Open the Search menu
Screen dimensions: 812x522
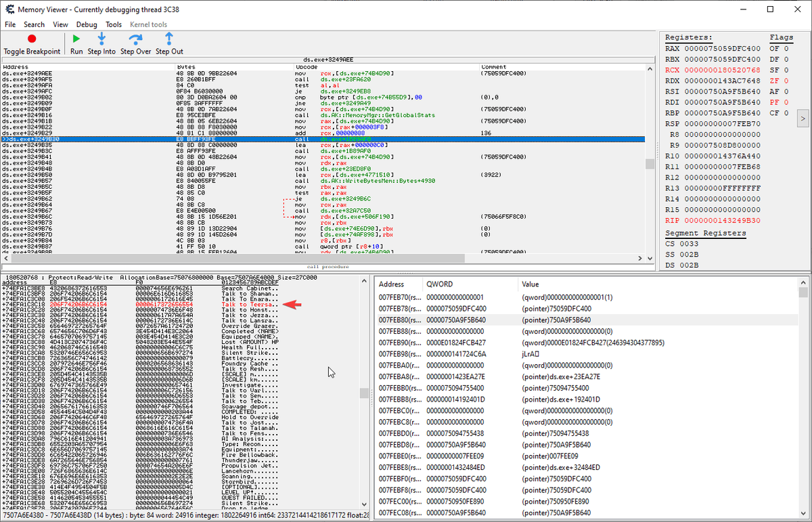tap(34, 24)
